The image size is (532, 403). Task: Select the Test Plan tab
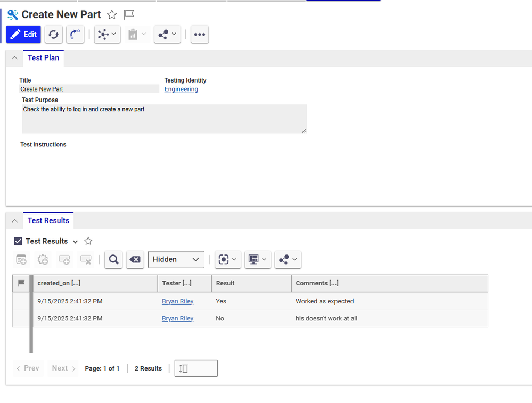point(43,57)
